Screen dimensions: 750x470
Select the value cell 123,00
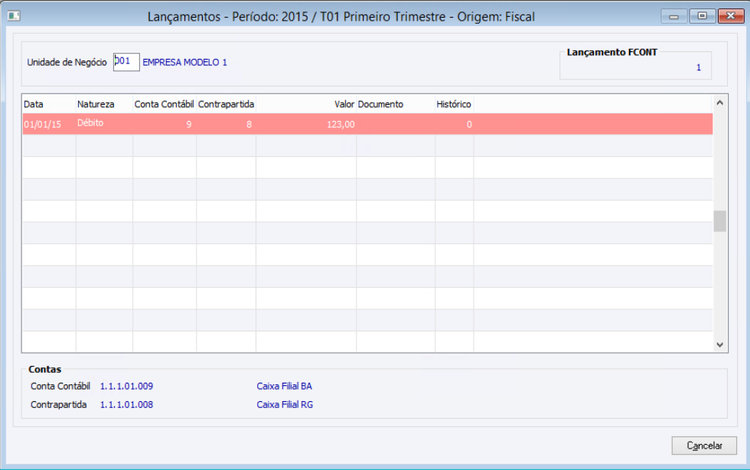pyautogui.click(x=306, y=124)
